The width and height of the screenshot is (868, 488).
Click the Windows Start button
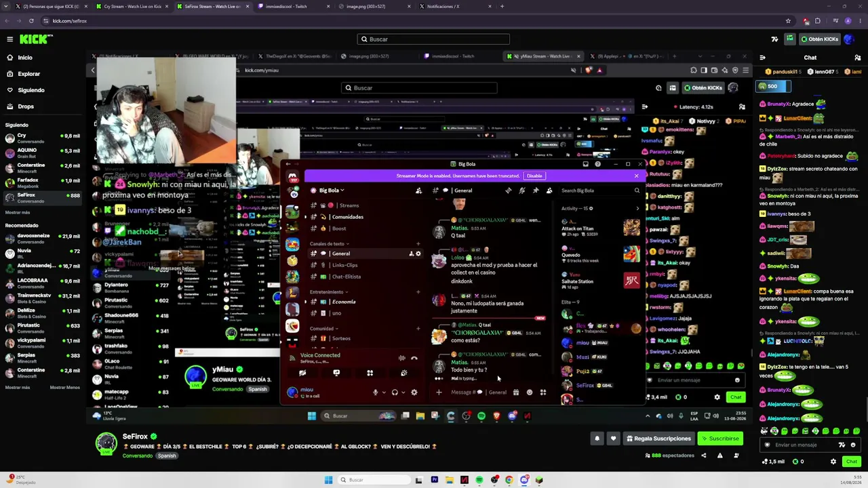coord(329,480)
